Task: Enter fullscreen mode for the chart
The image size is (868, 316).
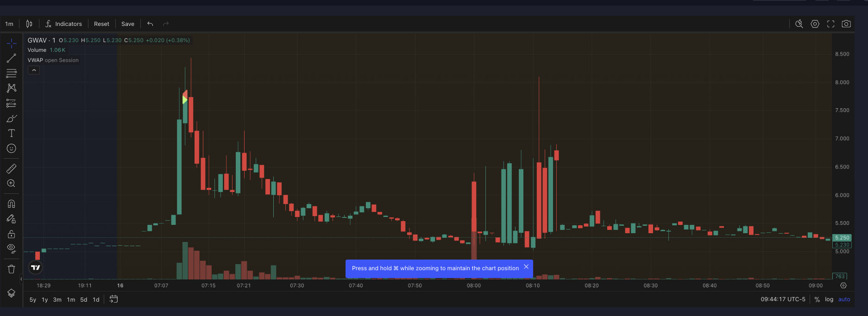Action: [831, 24]
